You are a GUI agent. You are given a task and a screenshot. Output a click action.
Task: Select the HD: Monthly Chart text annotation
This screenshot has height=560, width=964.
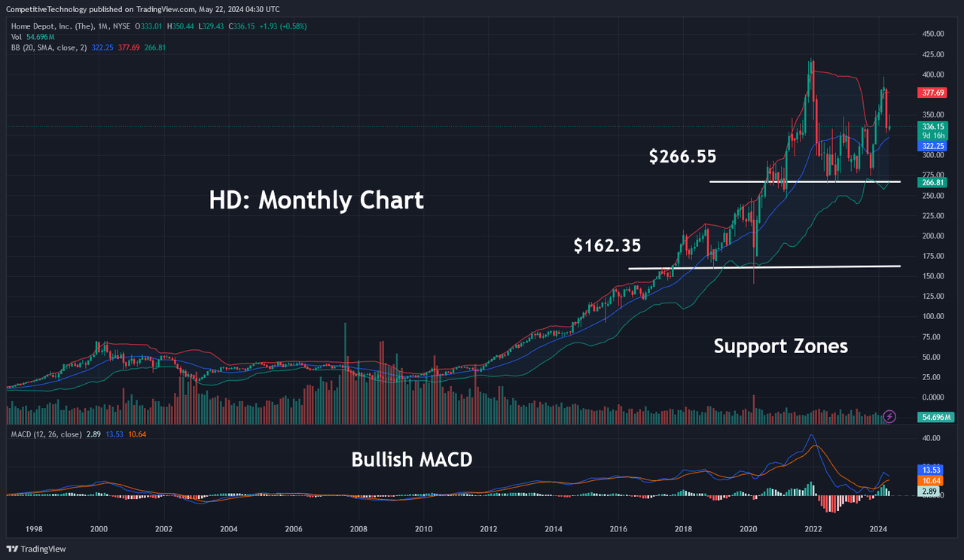click(x=316, y=200)
